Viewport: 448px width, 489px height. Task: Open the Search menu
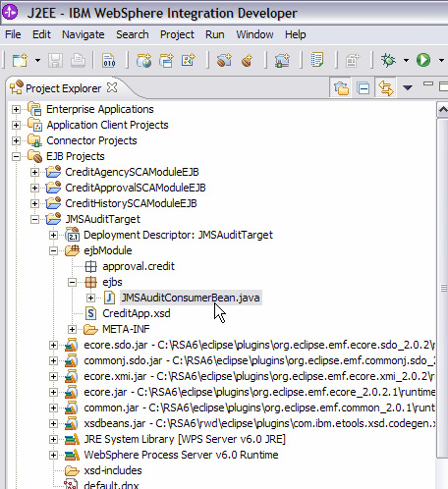133,34
